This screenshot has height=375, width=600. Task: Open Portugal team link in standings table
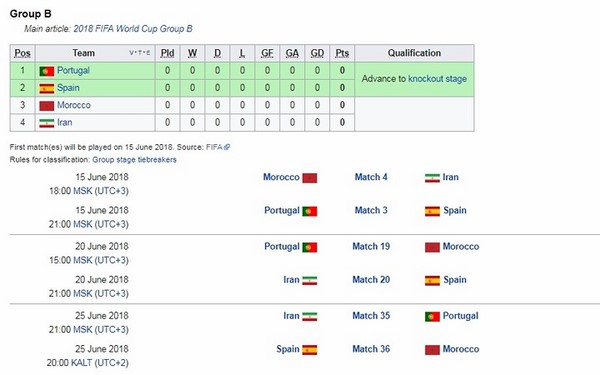click(x=73, y=70)
